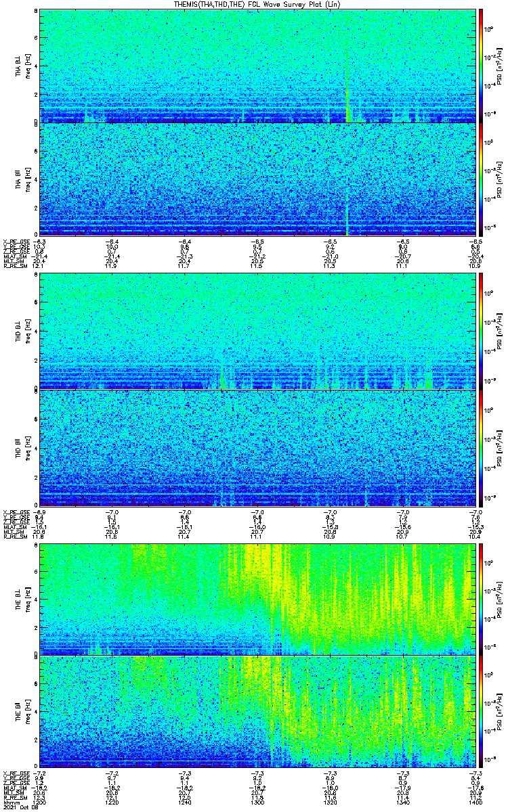This screenshot has height=812, width=508.
Task: Select the THD B-perpendicular spectrogram panel
Action: coord(256,332)
